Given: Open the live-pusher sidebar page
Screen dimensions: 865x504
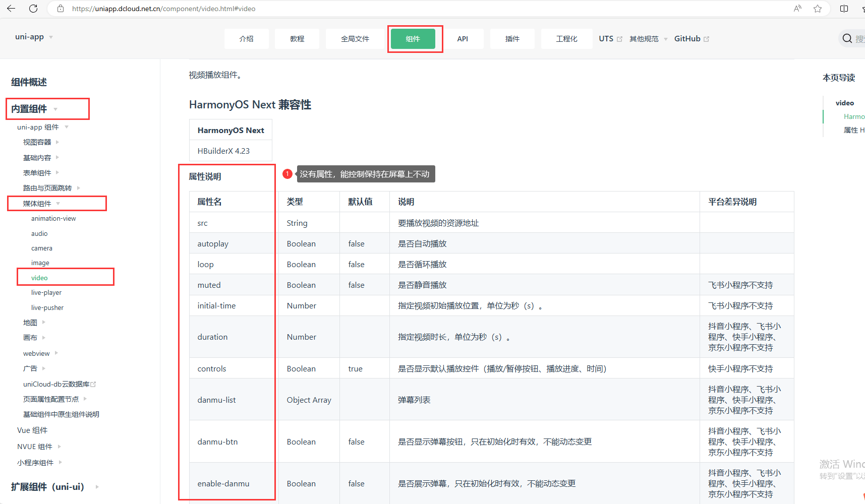Looking at the screenshot, I should [47, 307].
